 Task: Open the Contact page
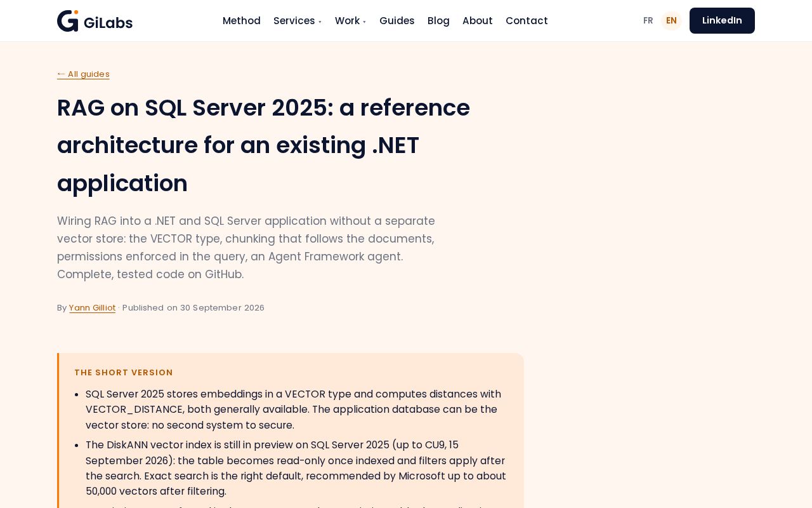[527, 21]
